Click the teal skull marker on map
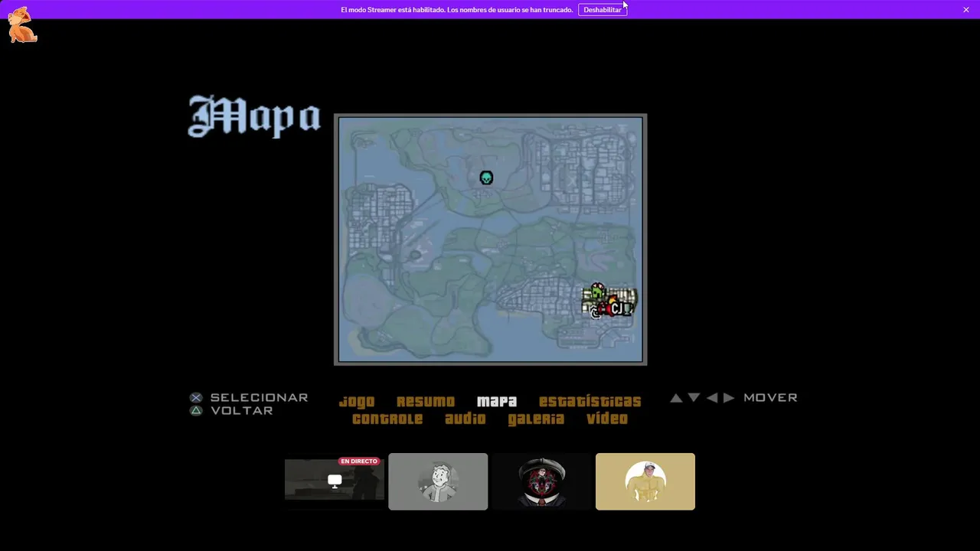 (x=486, y=178)
